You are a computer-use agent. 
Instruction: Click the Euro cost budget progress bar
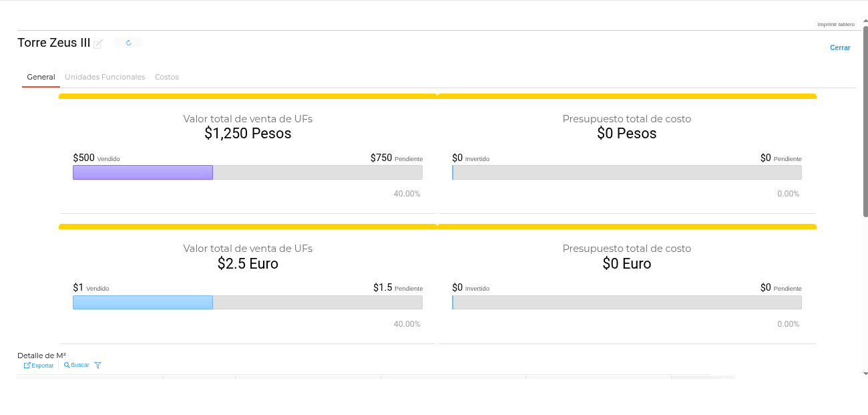pyautogui.click(x=626, y=303)
